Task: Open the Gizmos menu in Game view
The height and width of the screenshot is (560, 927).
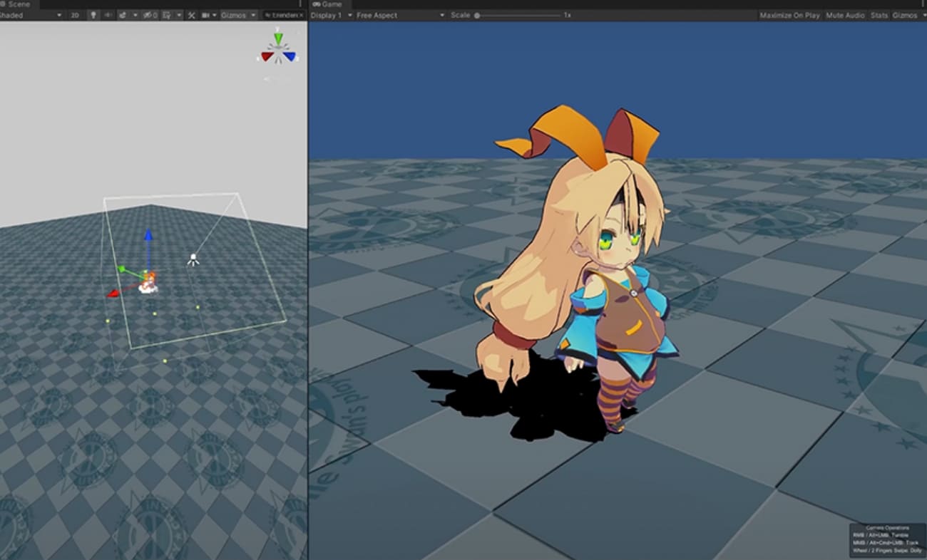Action: click(906, 15)
